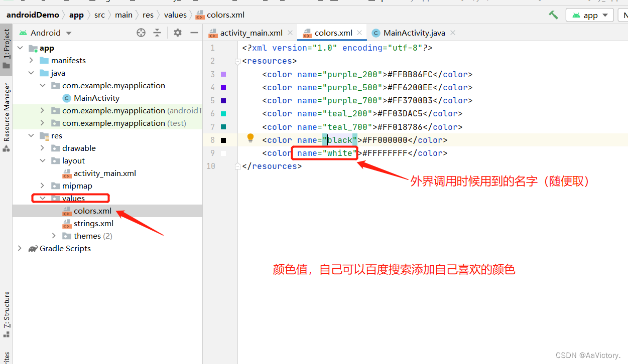628x364 pixels.
Task: Click the purple_200 color swatch in gutter
Action: coord(223,74)
